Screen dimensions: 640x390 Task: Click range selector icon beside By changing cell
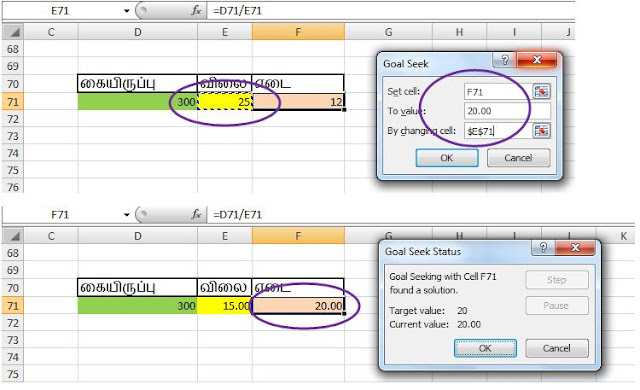(541, 131)
